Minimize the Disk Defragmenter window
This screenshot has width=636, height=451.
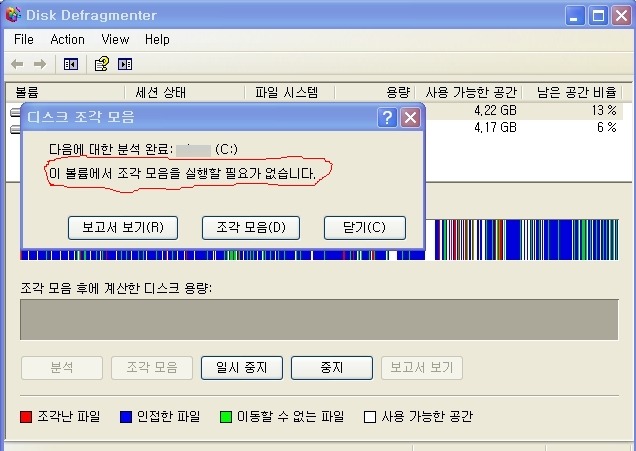click(x=574, y=15)
